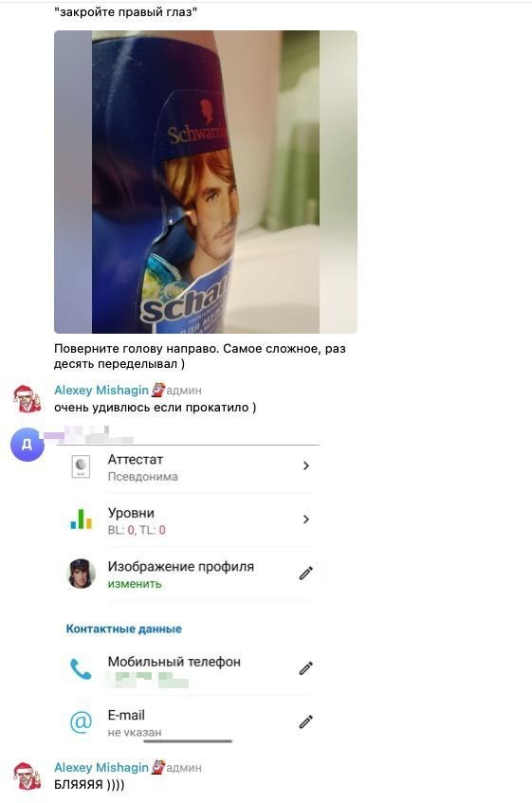Edit profile image with pencil icon
Image resolution: width=532 pixels, height=803 pixels.
(305, 573)
